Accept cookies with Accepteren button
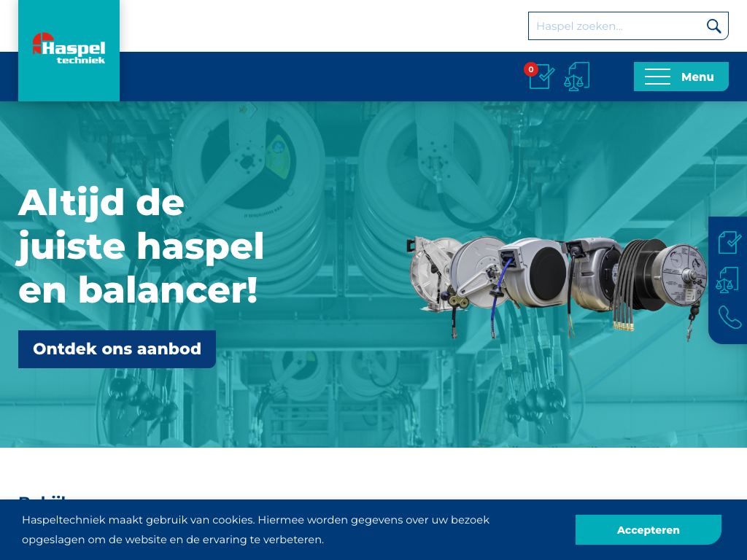 (648, 530)
